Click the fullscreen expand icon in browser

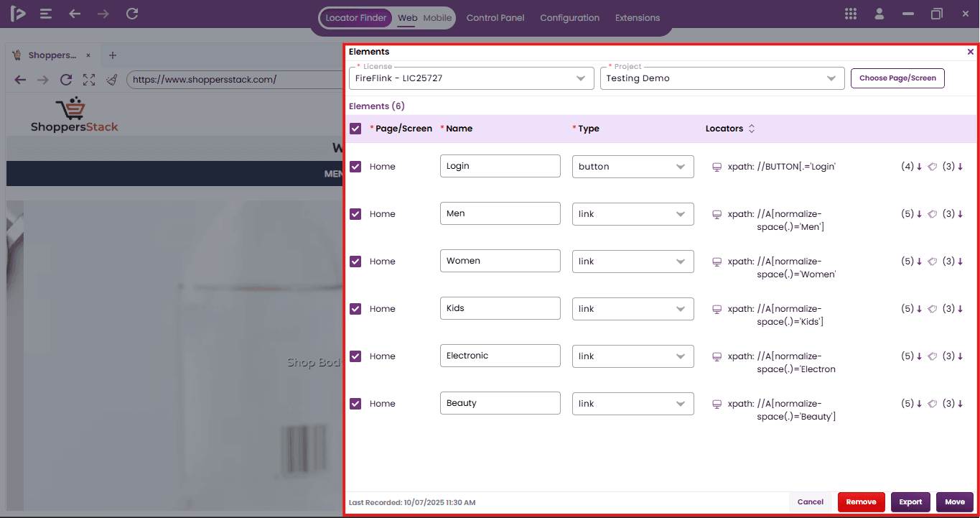click(89, 80)
